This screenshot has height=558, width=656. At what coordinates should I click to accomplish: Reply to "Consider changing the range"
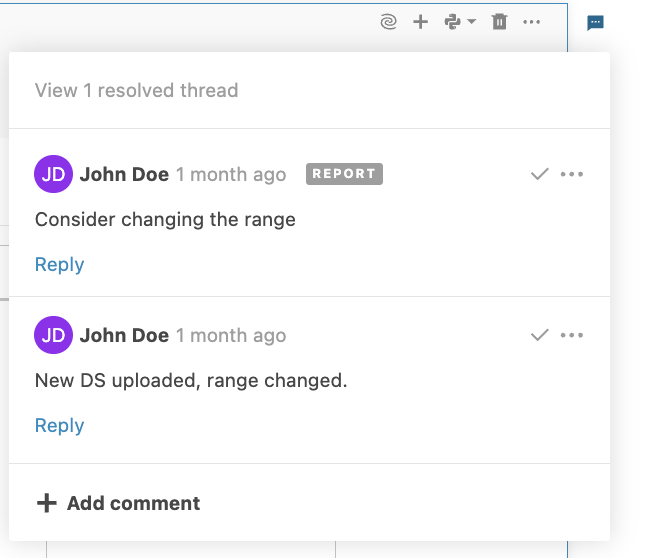pyautogui.click(x=59, y=264)
